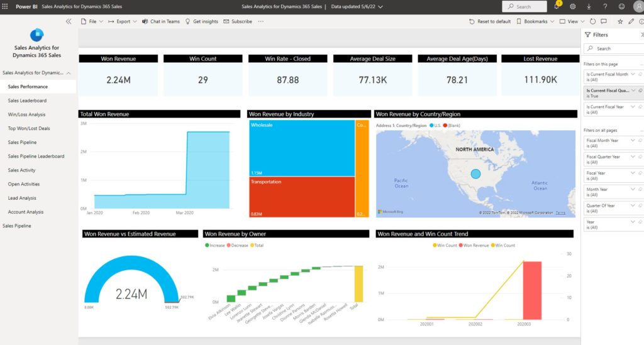Clear Is Current Fiscal Year filter eraser
Screen dimensions: 644x345
coord(640,107)
